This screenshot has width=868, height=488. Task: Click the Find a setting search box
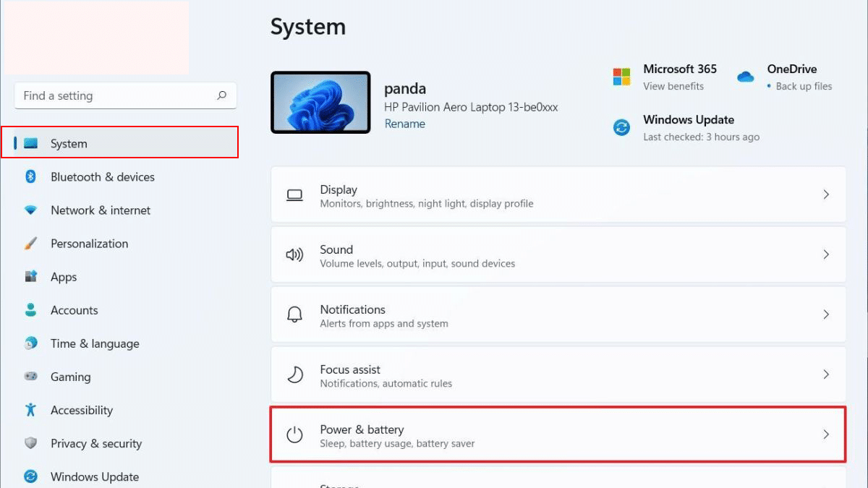pyautogui.click(x=116, y=95)
